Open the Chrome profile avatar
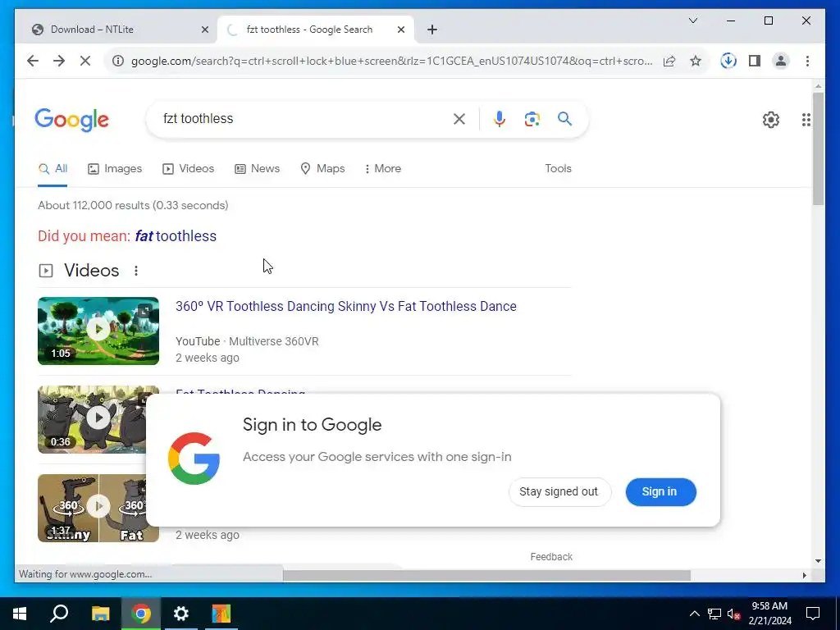The width and height of the screenshot is (840, 630). (x=781, y=61)
